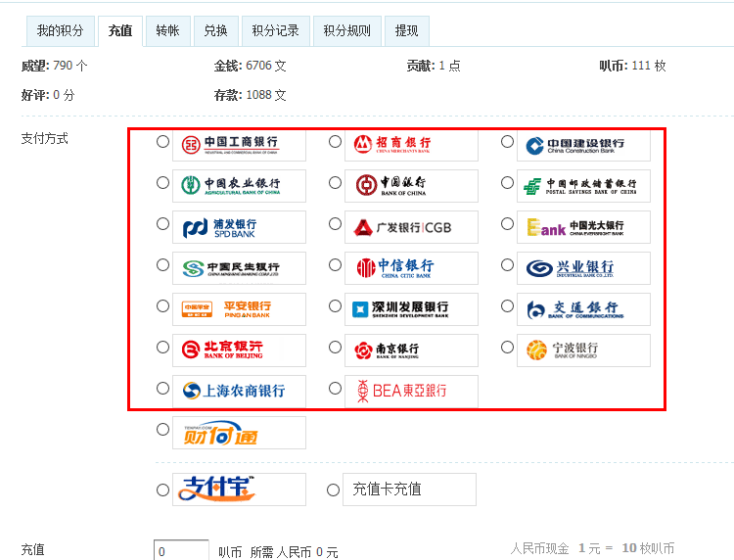Image resolution: width=734 pixels, height=560 pixels.
Task: Choose the 交通银行 radio button
Action: [507, 306]
